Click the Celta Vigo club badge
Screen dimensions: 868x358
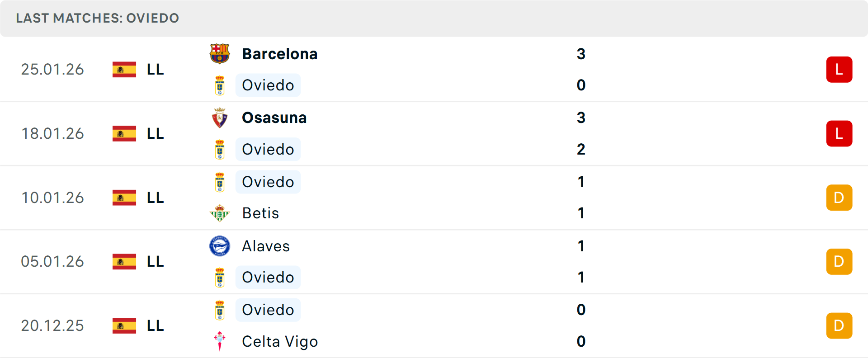(x=220, y=341)
